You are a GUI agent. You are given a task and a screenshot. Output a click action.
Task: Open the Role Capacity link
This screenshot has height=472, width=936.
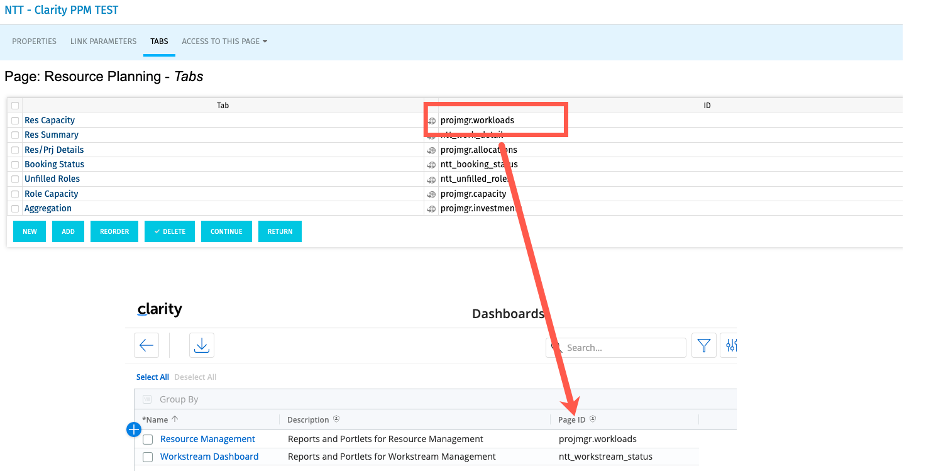point(51,194)
